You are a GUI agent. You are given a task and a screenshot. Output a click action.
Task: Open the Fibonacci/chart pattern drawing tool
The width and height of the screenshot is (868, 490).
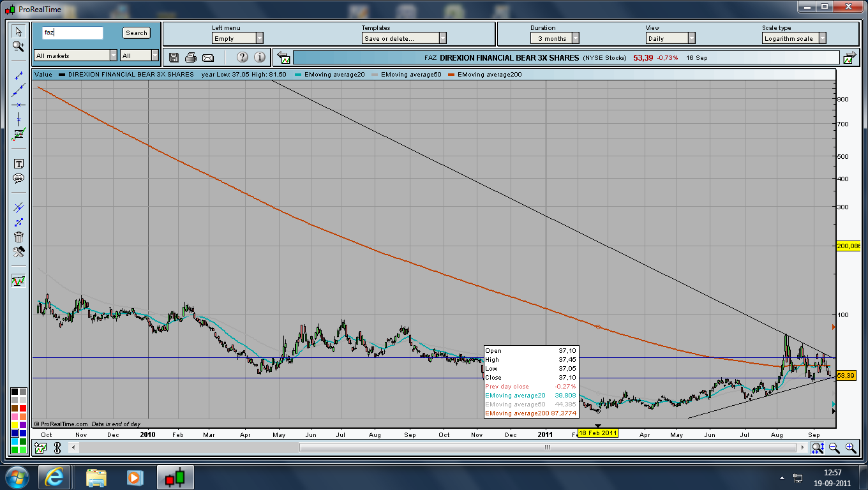(x=19, y=134)
